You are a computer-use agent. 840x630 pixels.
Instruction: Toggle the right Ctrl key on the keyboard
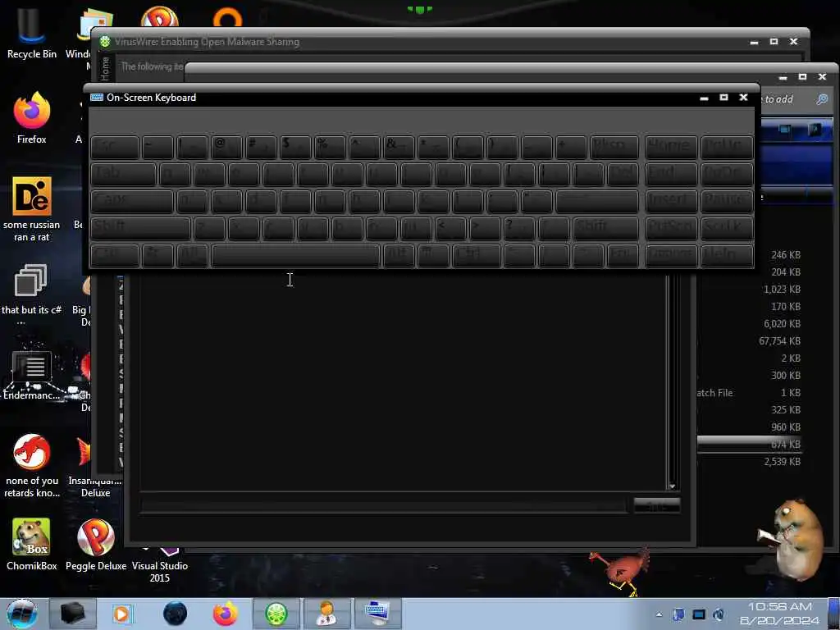tap(477, 256)
